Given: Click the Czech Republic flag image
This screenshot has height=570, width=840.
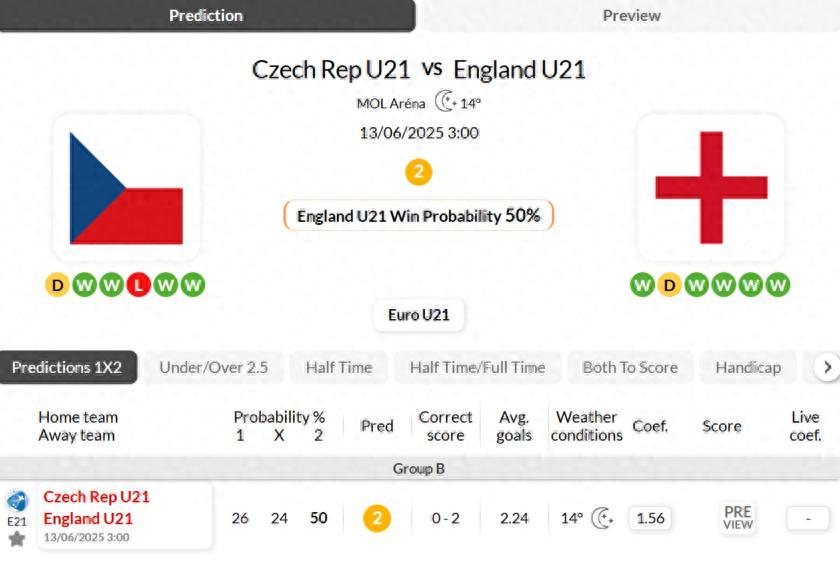Looking at the screenshot, I should point(126,188).
